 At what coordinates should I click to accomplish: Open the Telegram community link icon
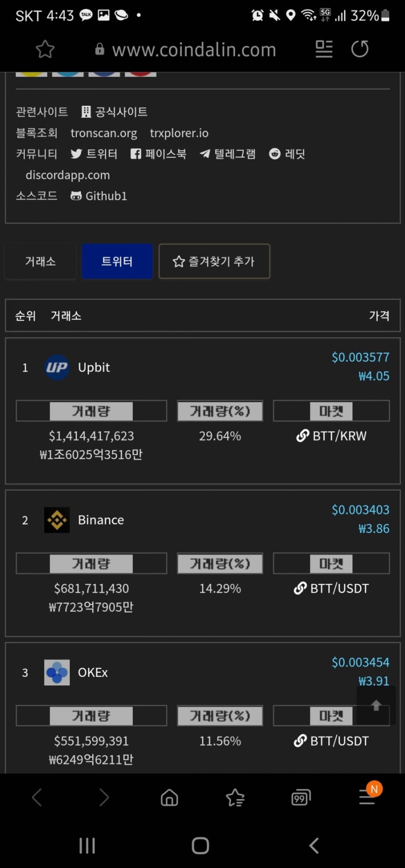click(x=205, y=154)
